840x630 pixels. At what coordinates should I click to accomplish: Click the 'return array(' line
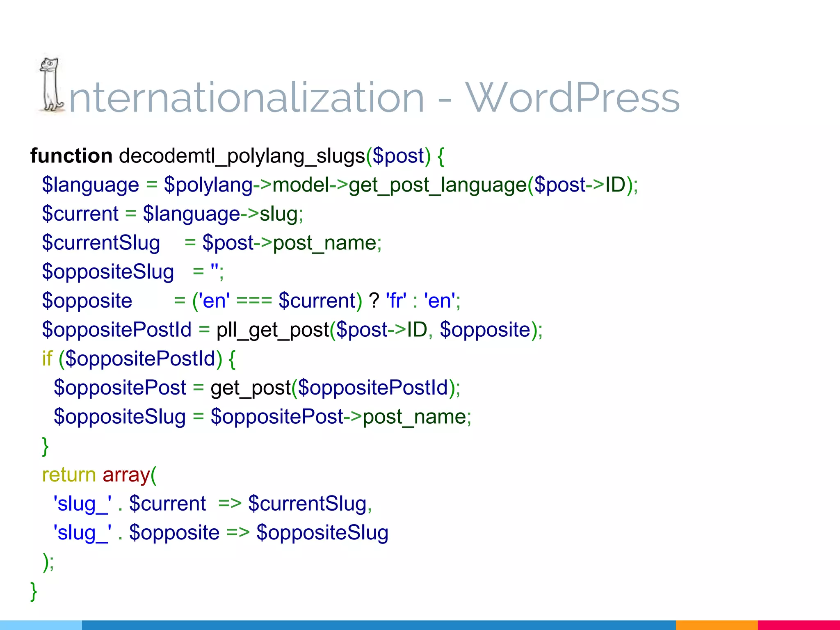99,475
